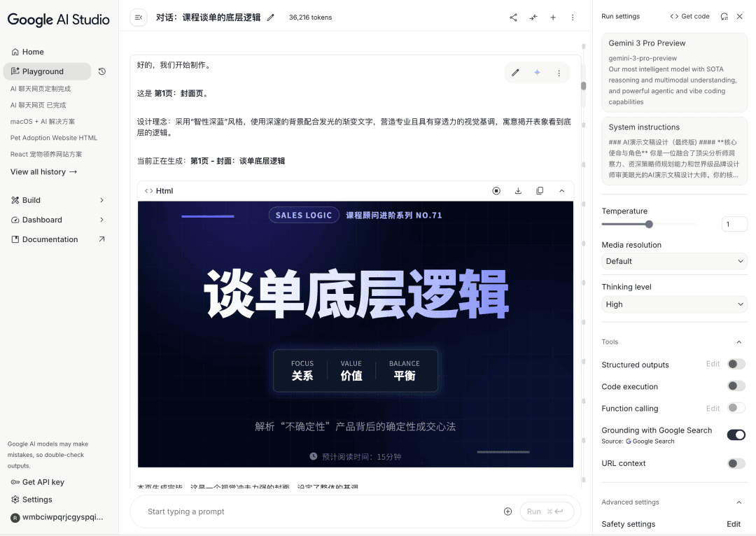Edit the conversation title pencil icon

click(271, 17)
